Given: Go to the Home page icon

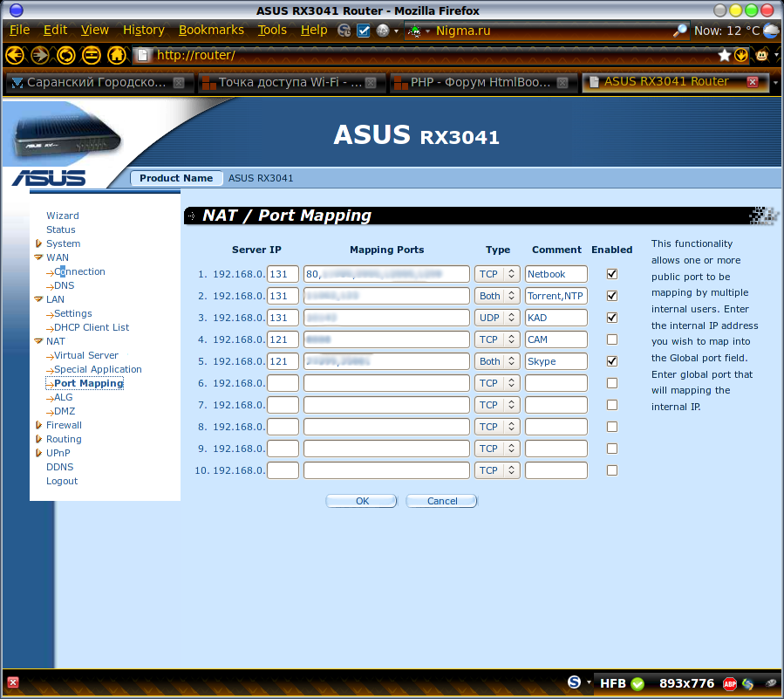Looking at the screenshot, I should [117, 55].
